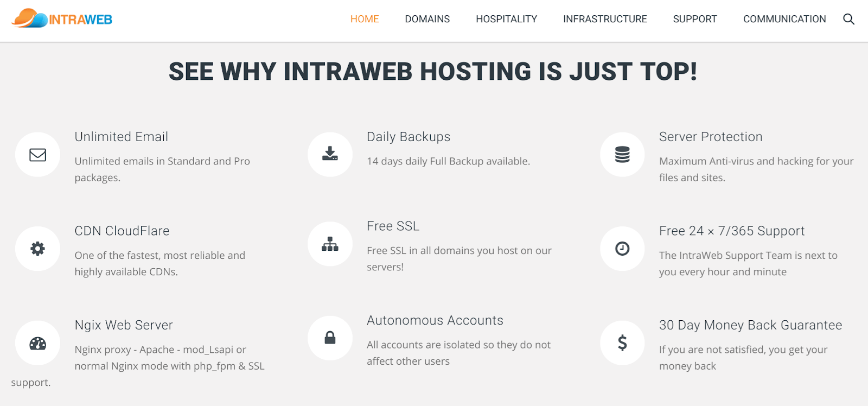
Task: Select the 'Unlimited Email' heading
Action: tap(122, 137)
